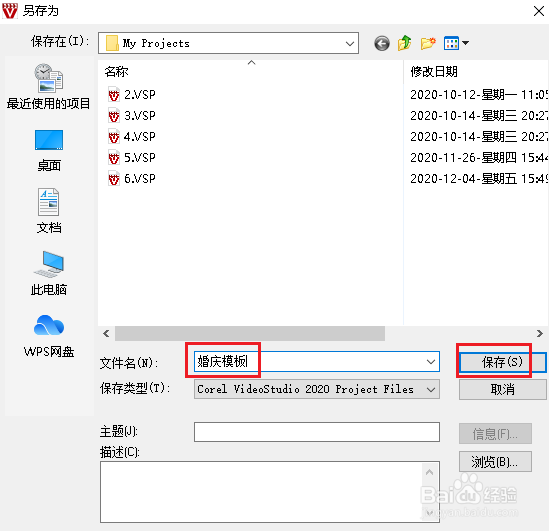
Task: Click left arrow of horizontal scrollbar
Action: pyautogui.click(x=106, y=334)
